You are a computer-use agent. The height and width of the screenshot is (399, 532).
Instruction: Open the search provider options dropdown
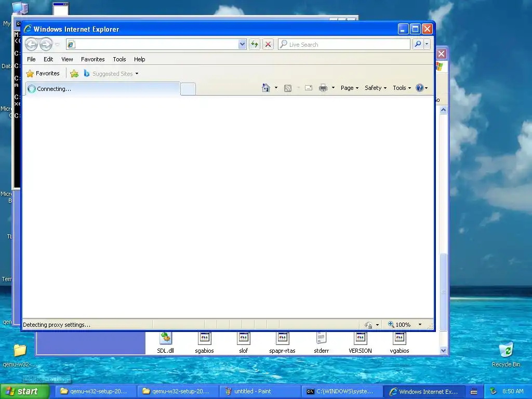[x=427, y=44]
